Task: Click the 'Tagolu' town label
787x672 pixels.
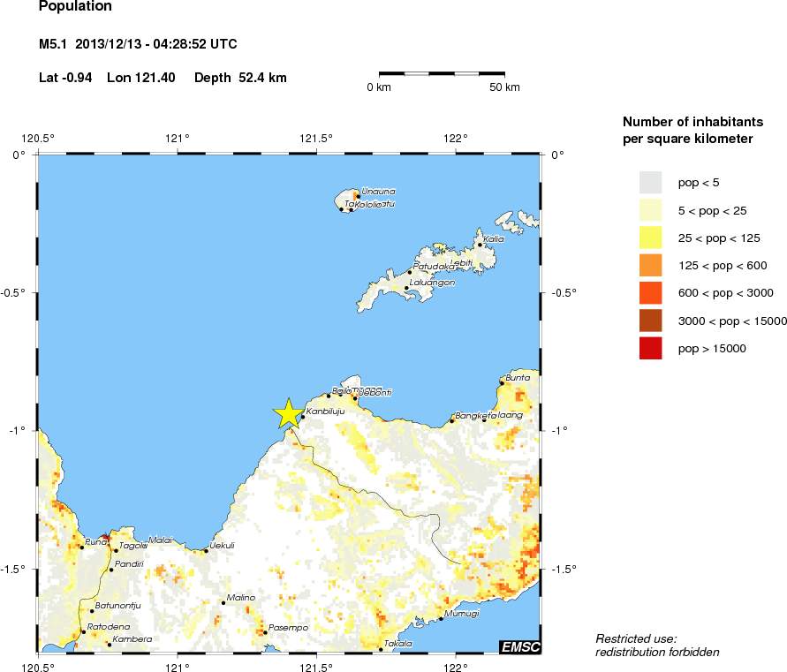Action: [x=133, y=546]
